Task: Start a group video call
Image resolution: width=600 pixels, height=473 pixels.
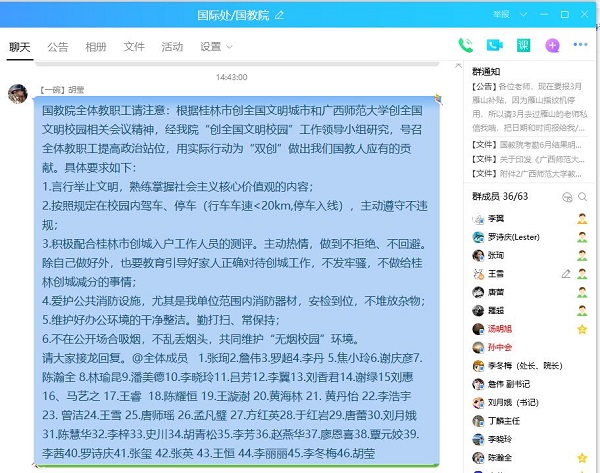Action: [x=494, y=45]
